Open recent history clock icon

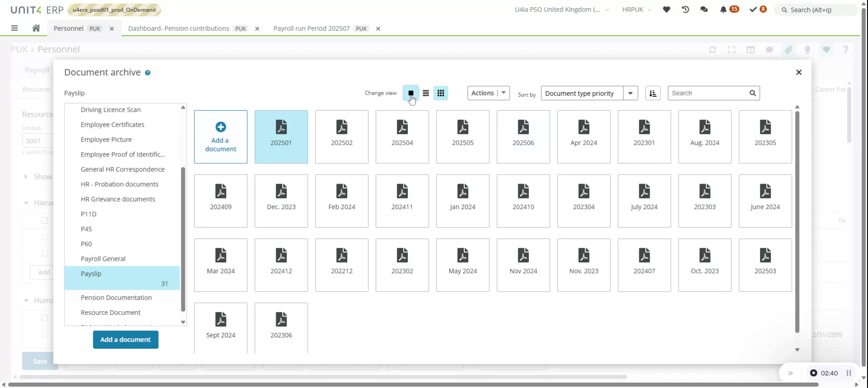click(x=685, y=9)
